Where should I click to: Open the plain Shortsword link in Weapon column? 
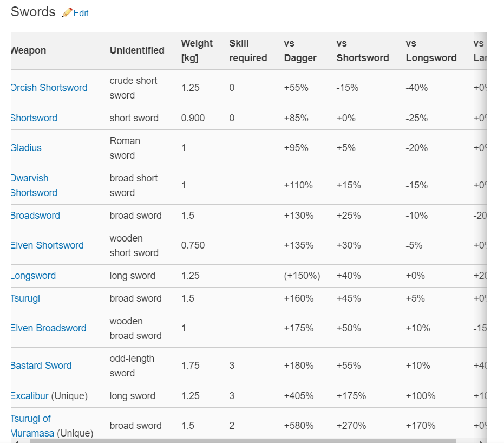[34, 118]
